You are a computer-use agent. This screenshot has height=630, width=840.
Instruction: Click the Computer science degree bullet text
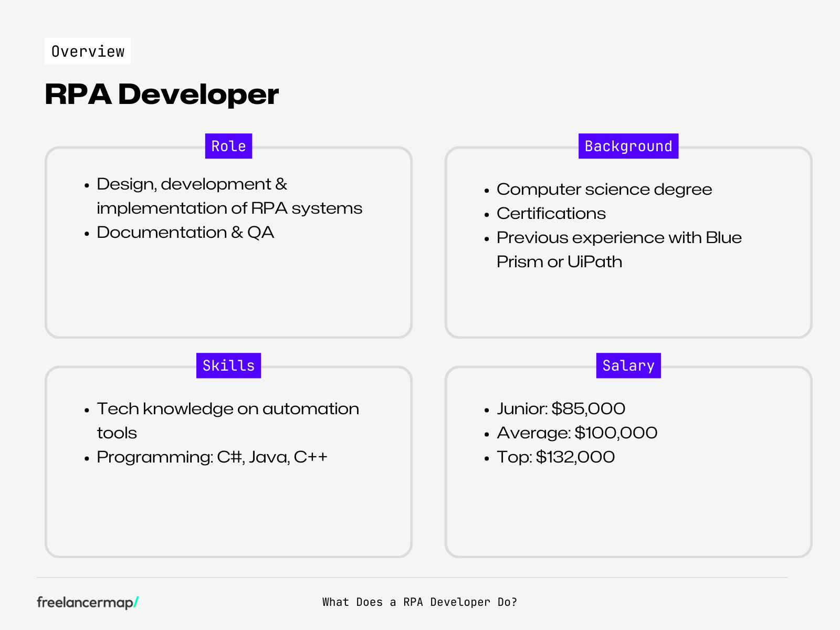pos(604,190)
